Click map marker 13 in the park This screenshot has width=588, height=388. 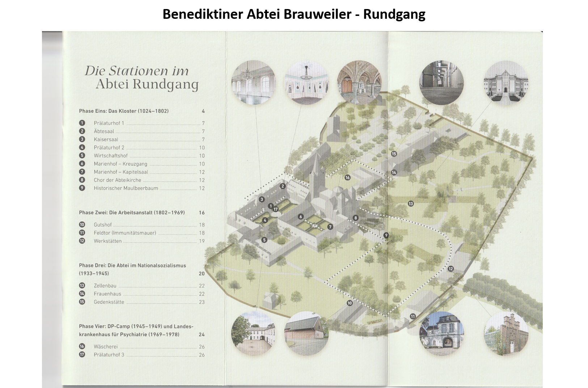(x=411, y=204)
